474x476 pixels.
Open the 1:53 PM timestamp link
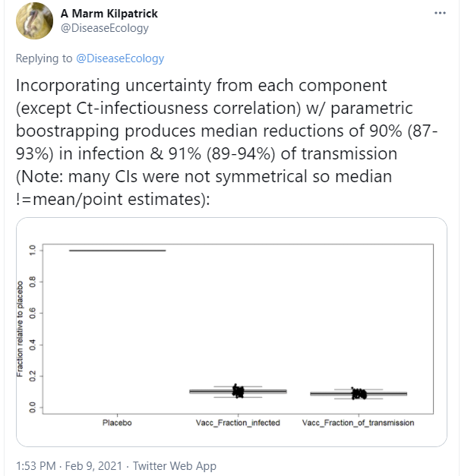point(36,465)
